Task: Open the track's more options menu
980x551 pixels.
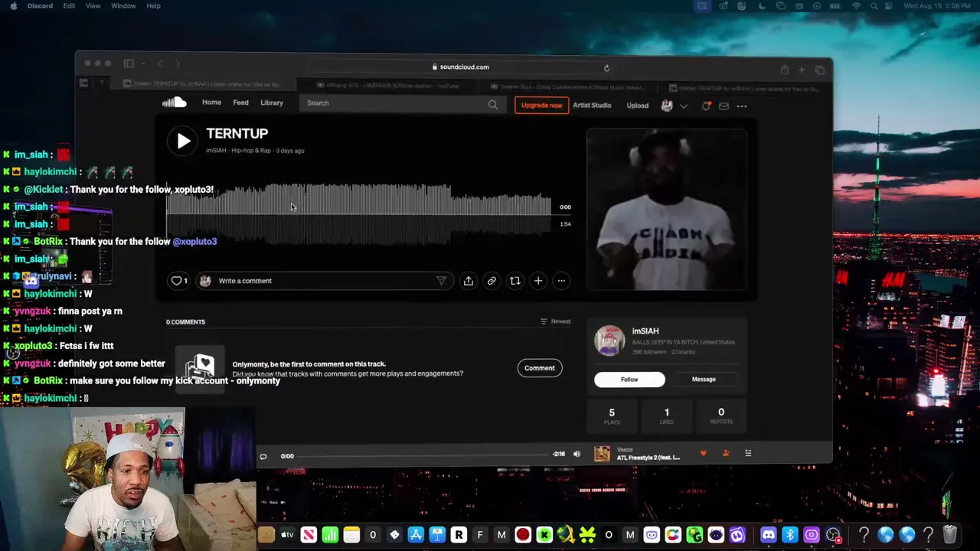Action: tap(561, 281)
